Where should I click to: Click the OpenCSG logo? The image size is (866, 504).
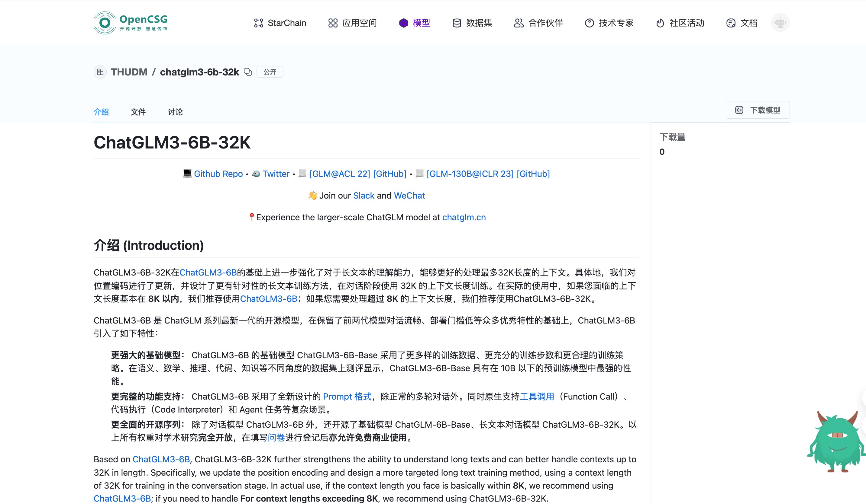131,23
